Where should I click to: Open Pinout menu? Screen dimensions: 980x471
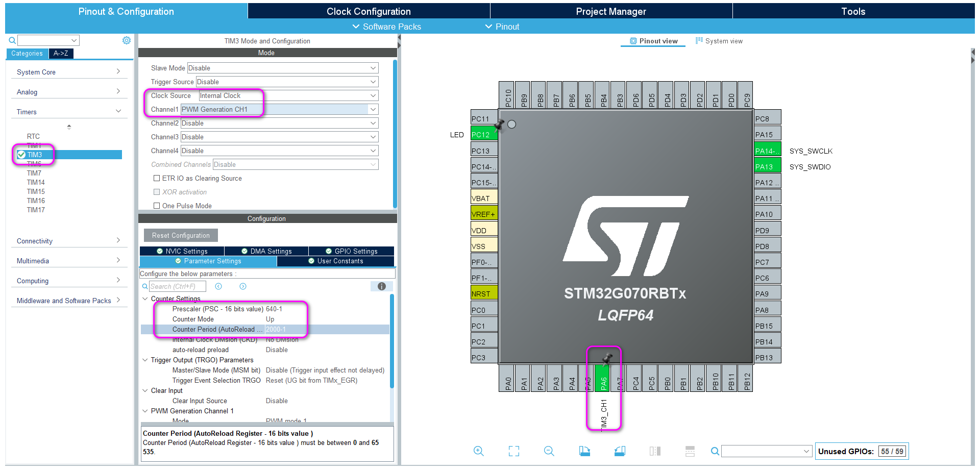coord(502,27)
